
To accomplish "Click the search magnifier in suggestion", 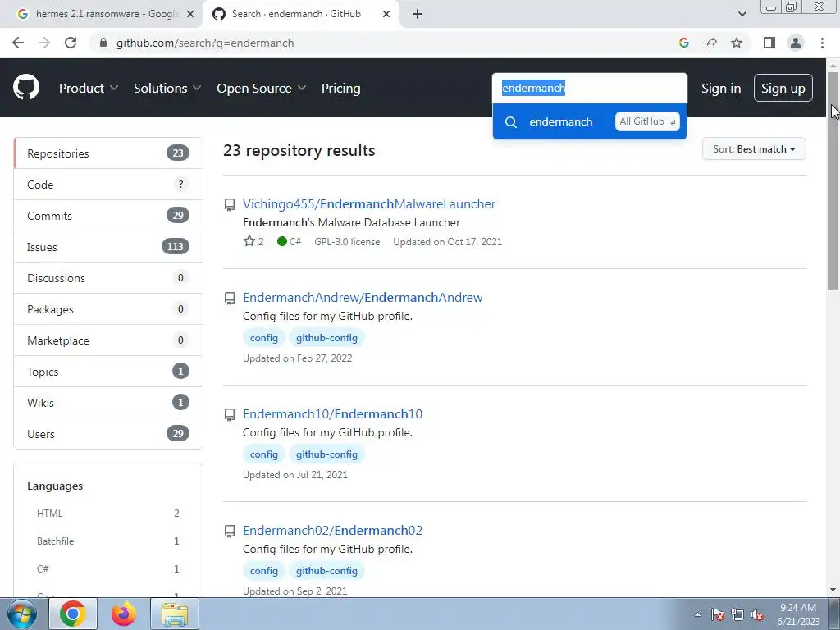I will [x=511, y=122].
